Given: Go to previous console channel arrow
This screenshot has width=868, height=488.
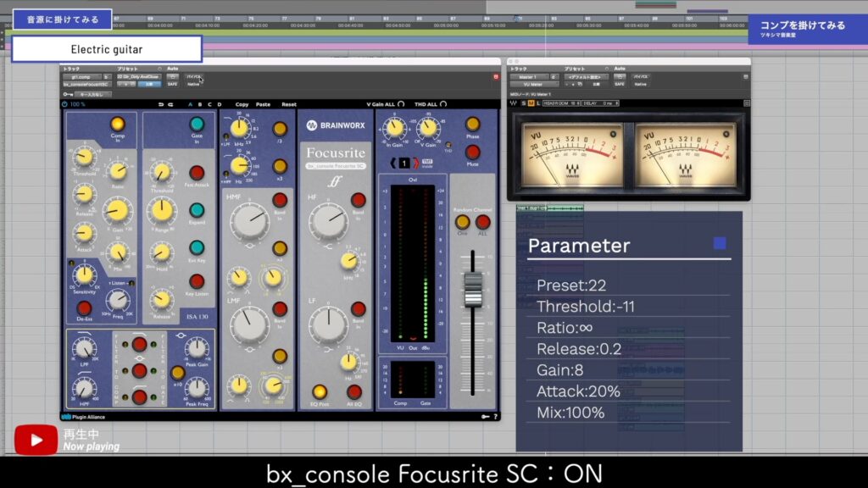Looking at the screenshot, I should click(393, 164).
